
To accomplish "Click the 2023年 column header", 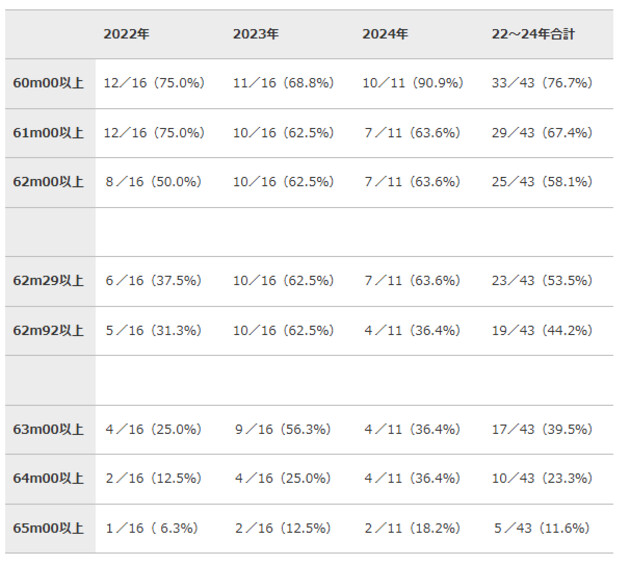I will [256, 34].
